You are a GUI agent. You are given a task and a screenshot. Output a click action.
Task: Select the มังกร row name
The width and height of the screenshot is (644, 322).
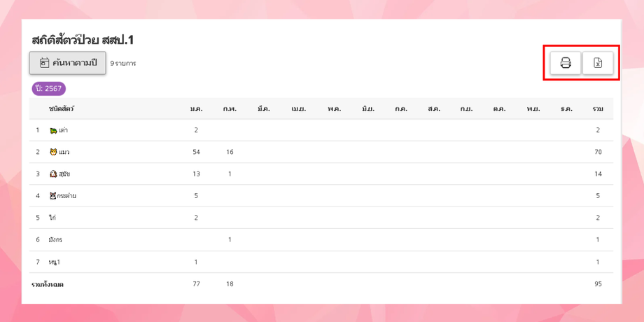55,239
